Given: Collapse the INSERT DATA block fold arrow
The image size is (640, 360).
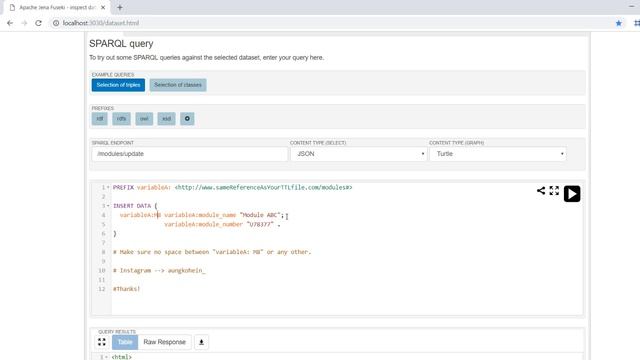Looking at the screenshot, I should pos(108,206).
